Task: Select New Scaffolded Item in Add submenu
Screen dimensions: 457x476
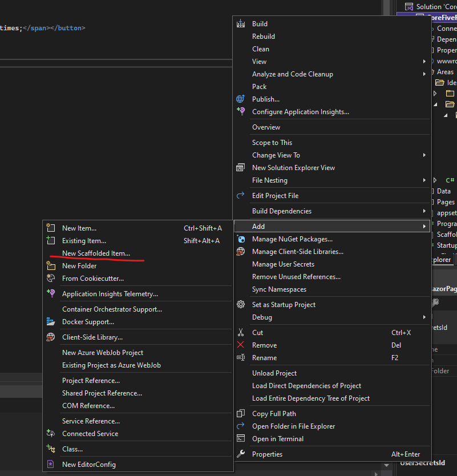Action: pos(96,253)
